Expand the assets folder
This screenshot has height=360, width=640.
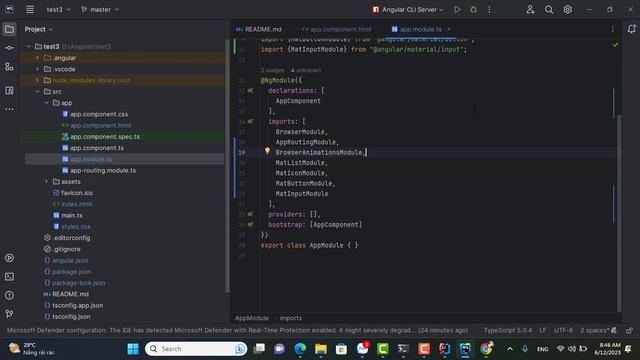(x=47, y=182)
